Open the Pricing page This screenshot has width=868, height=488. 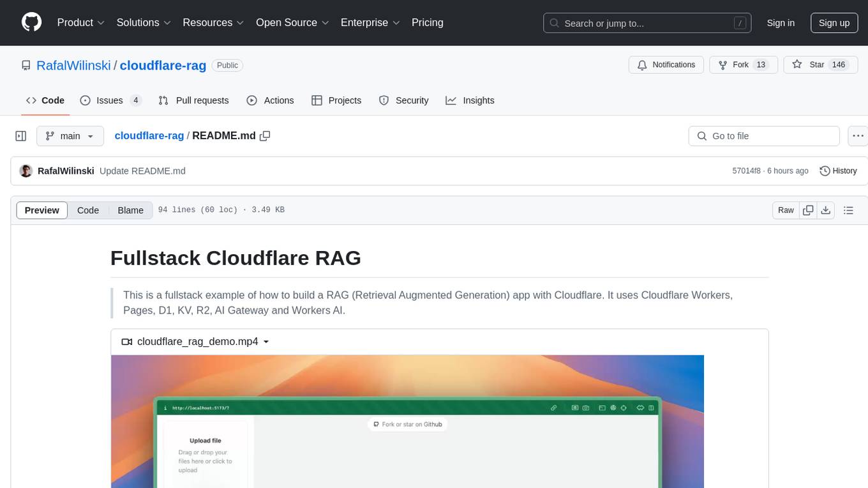tap(428, 22)
